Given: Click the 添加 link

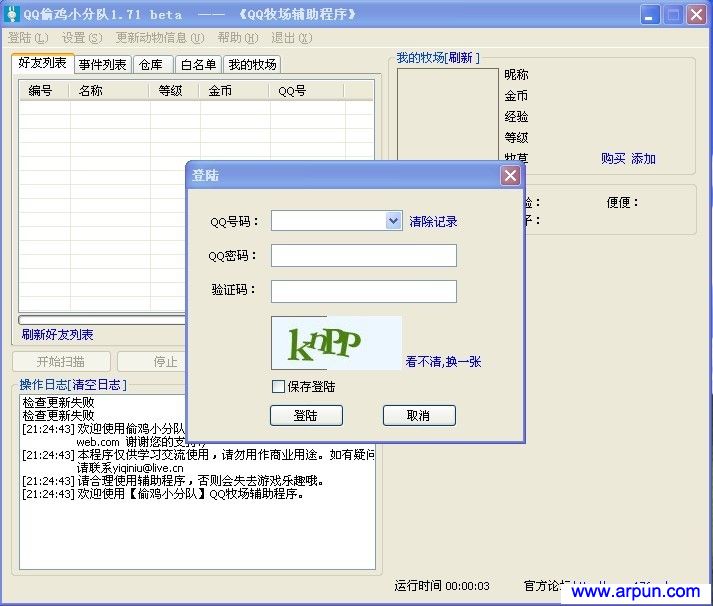Looking at the screenshot, I should [643, 158].
